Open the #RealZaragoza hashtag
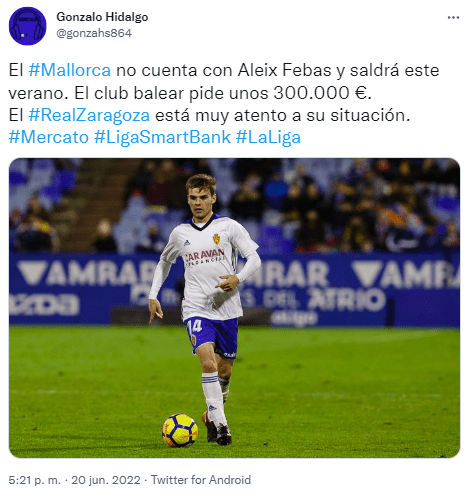The height and width of the screenshot is (490, 472). click(89, 115)
